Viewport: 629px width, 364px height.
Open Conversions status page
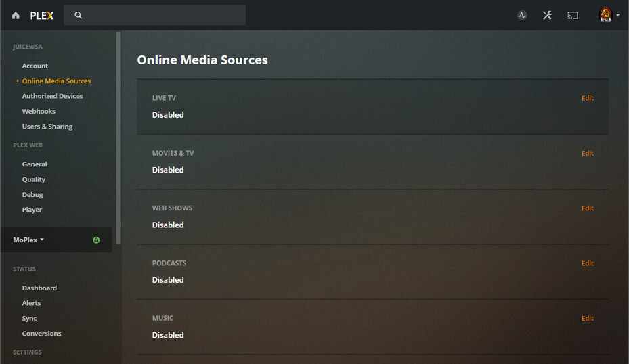[x=42, y=334]
